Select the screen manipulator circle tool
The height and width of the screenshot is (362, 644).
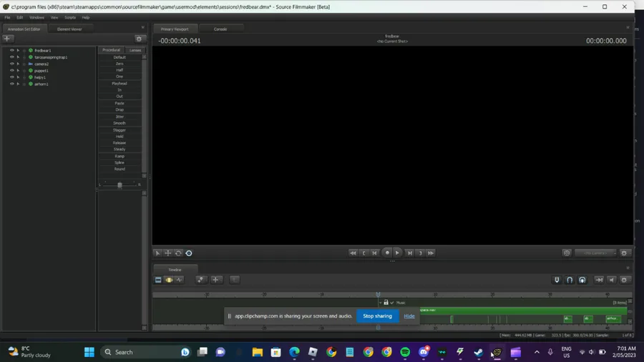pyautogui.click(x=189, y=253)
